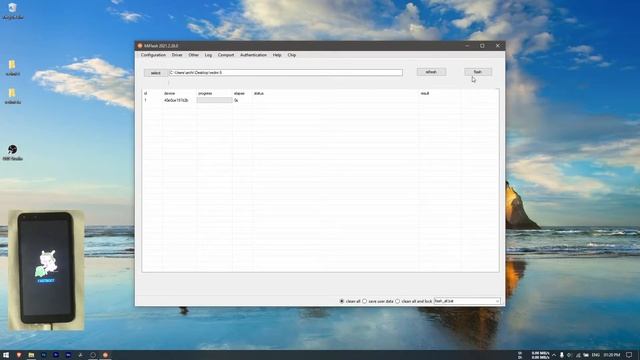Image resolution: width=640 pixels, height=360 pixels.
Task: Click the first blue round taskbar icon
Action: point(43,355)
